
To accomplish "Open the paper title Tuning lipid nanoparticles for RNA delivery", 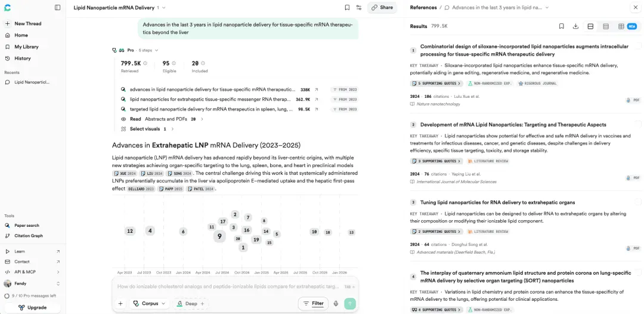I will (x=497, y=202).
